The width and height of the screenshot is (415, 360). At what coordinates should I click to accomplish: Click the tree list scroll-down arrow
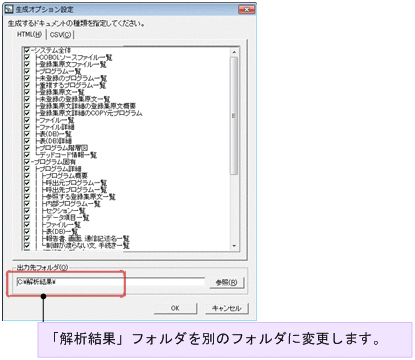click(234, 246)
